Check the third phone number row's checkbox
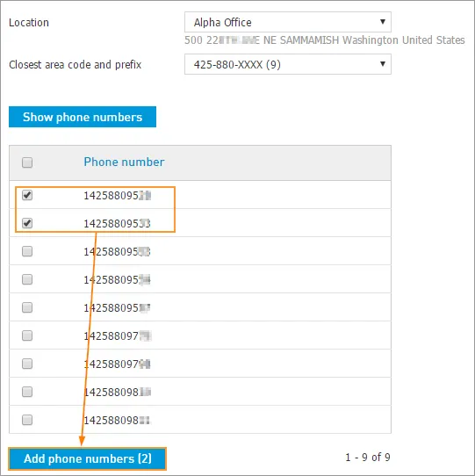The image size is (475, 476). coord(27,251)
